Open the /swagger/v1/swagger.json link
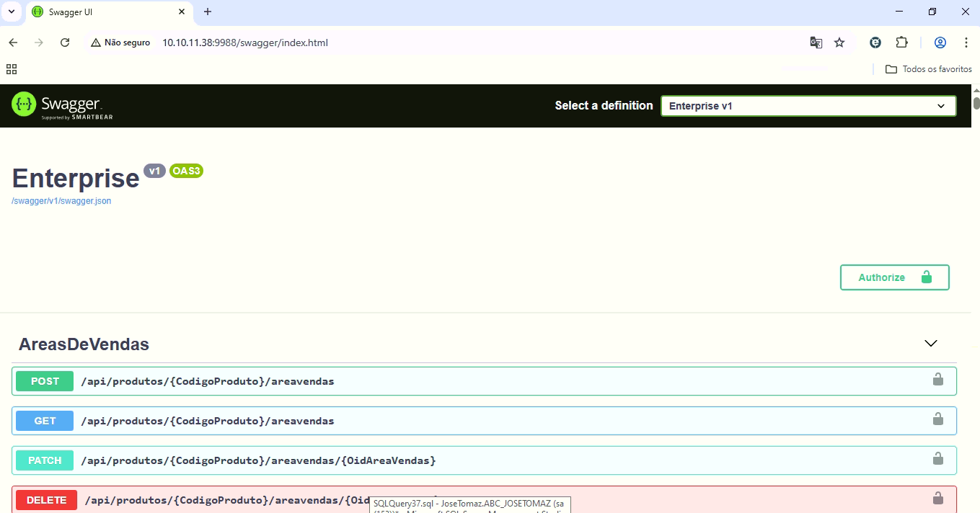Screen dimensions: 980x513 pos(61,201)
